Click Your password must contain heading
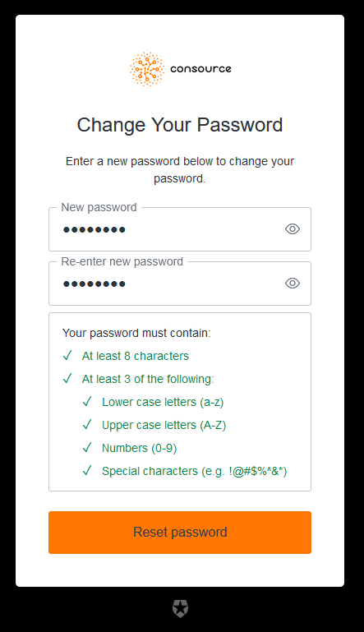The width and height of the screenshot is (364, 632). 136,333
